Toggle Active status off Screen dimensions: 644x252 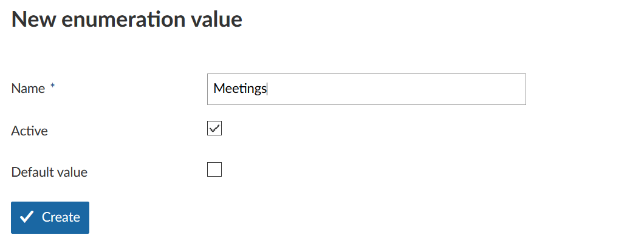[x=214, y=128]
